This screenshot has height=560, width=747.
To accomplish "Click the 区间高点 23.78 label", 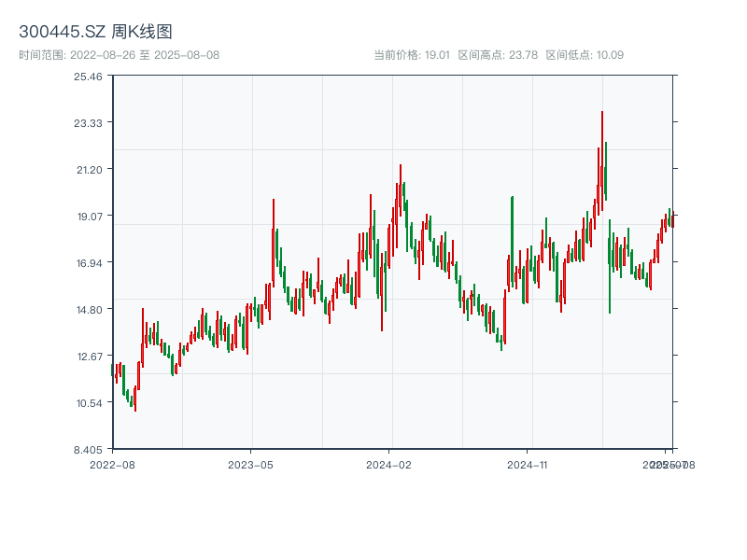I will pos(498,55).
